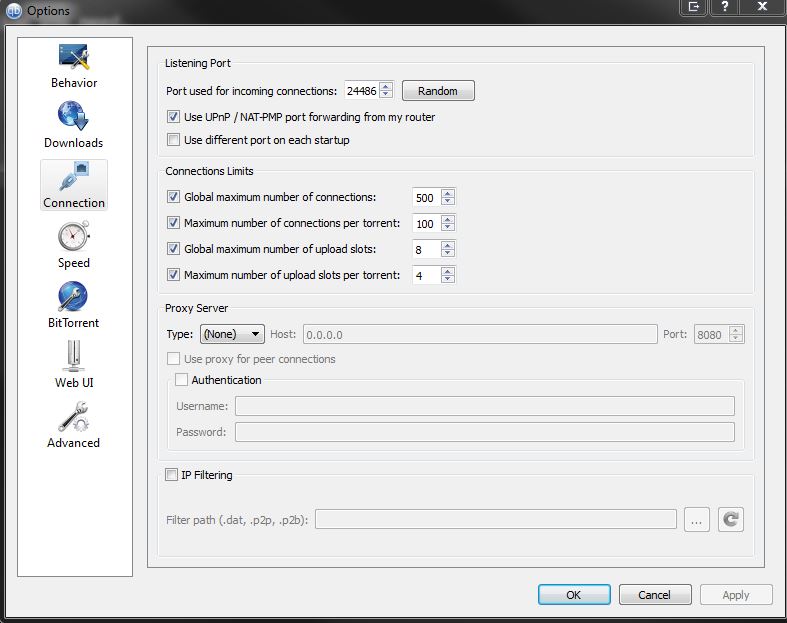This screenshot has height=623, width=787.
Task: Open the Web UI settings page
Action: point(74,364)
